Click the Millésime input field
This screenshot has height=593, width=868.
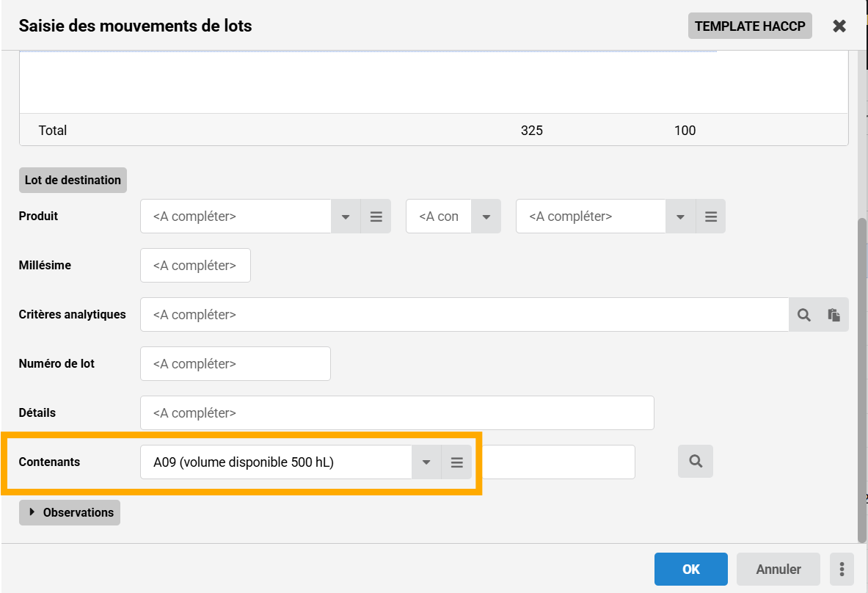[195, 266]
